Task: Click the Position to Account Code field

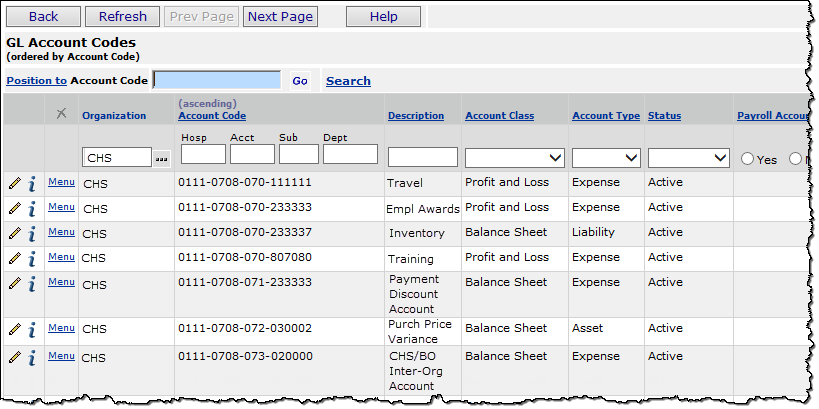Action: point(217,80)
